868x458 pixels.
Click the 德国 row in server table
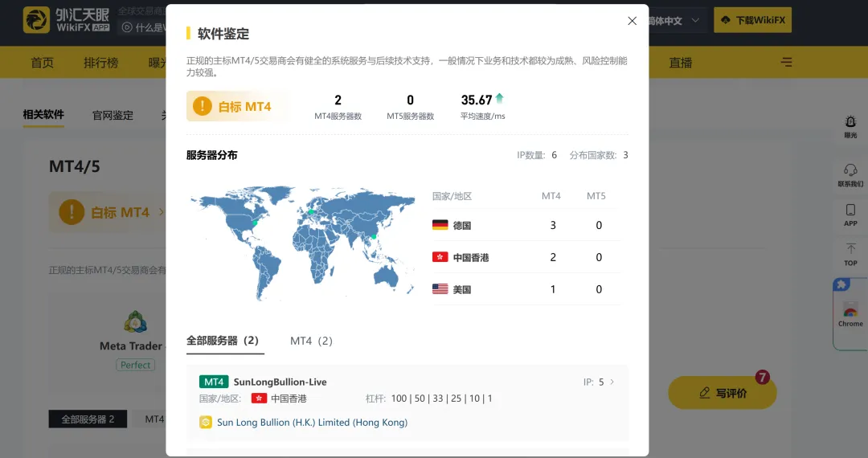pos(525,225)
